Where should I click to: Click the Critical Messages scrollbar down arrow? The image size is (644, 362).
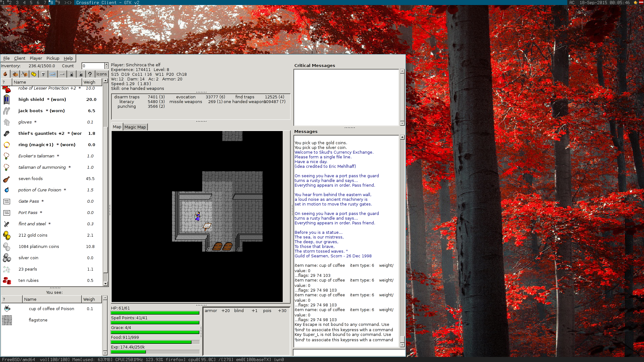(x=402, y=123)
